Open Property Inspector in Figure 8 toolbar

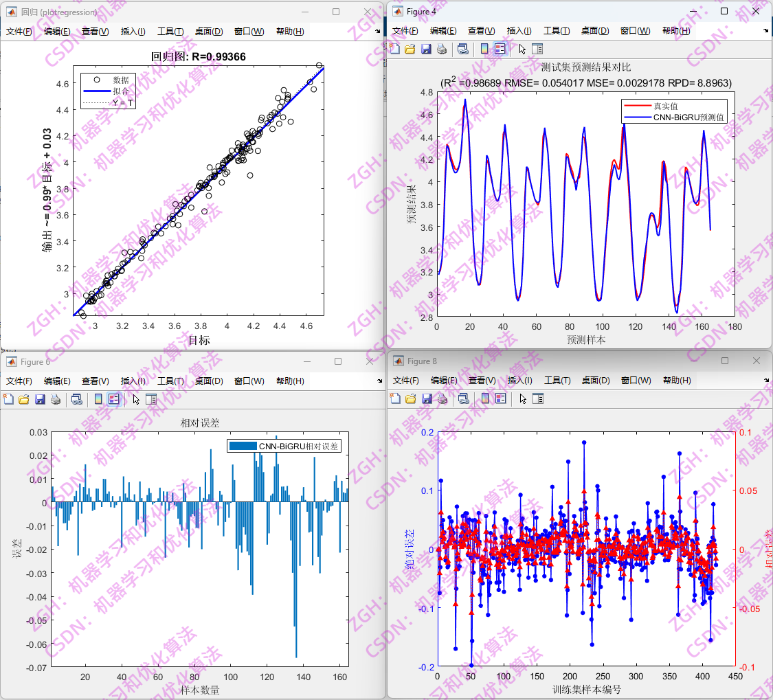pos(538,398)
